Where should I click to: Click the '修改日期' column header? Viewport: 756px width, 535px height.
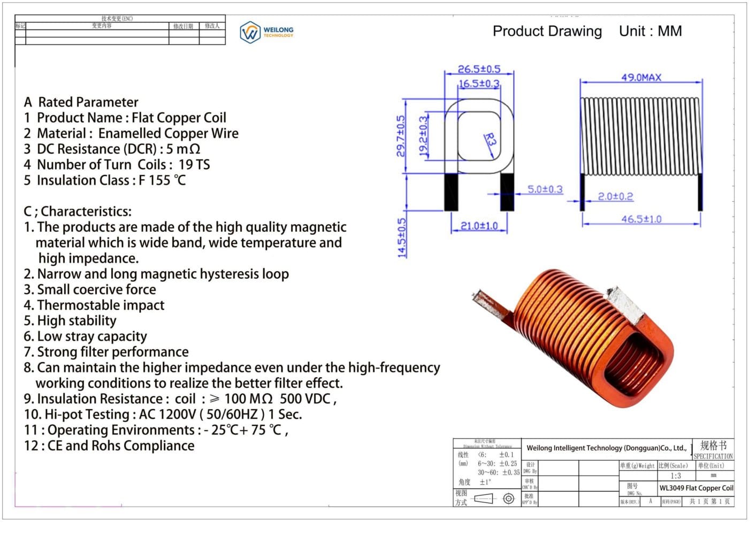(x=184, y=26)
